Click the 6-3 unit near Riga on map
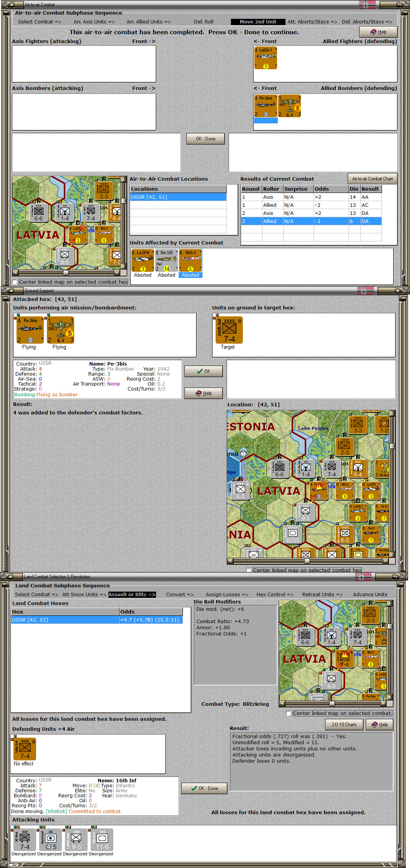 pos(241,491)
